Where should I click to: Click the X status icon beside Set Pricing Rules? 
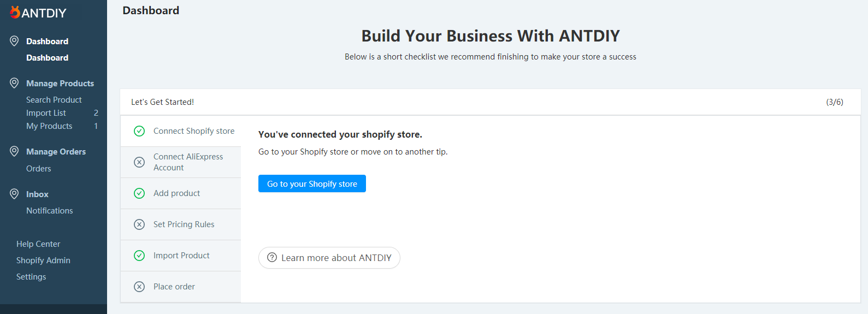pos(139,224)
